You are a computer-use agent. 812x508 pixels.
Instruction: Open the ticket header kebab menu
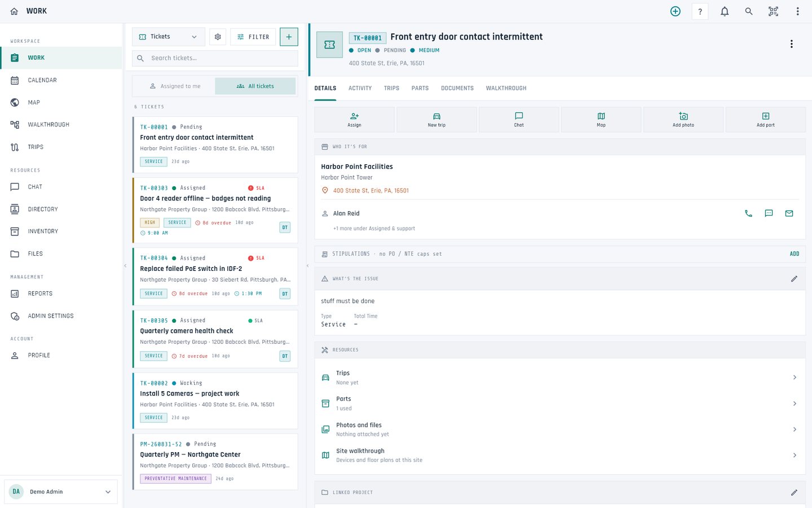tap(792, 44)
